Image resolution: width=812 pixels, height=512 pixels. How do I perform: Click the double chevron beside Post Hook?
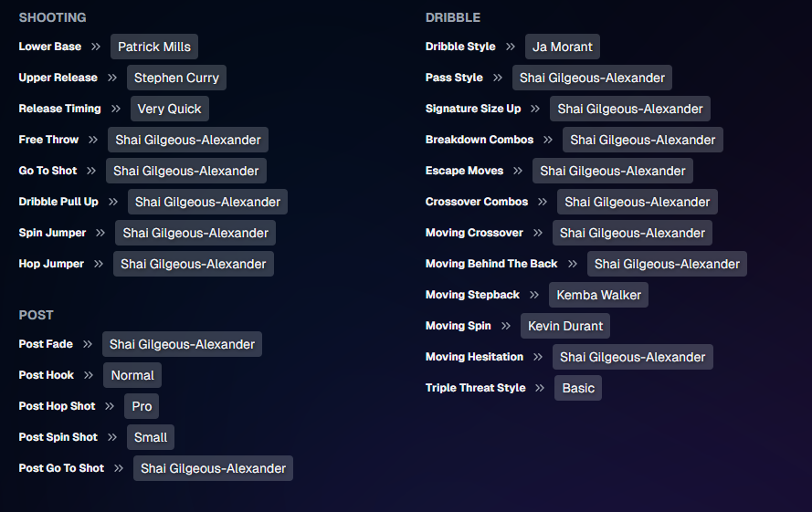coord(89,375)
